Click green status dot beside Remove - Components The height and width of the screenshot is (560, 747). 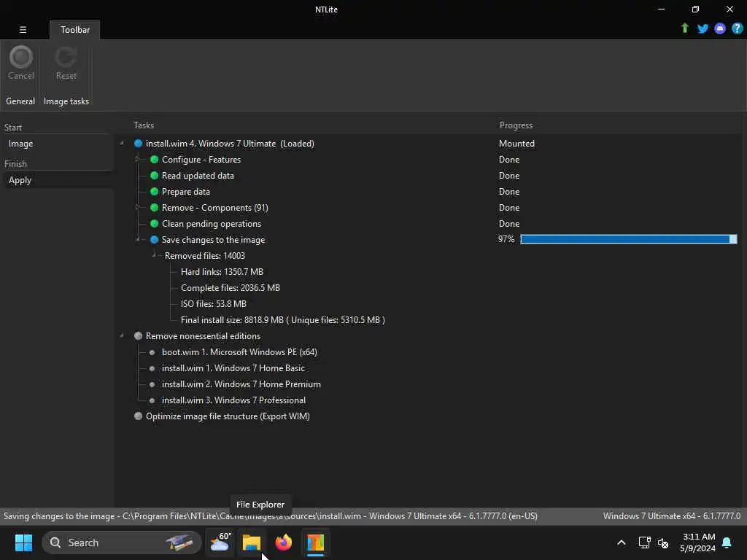pyautogui.click(x=154, y=208)
